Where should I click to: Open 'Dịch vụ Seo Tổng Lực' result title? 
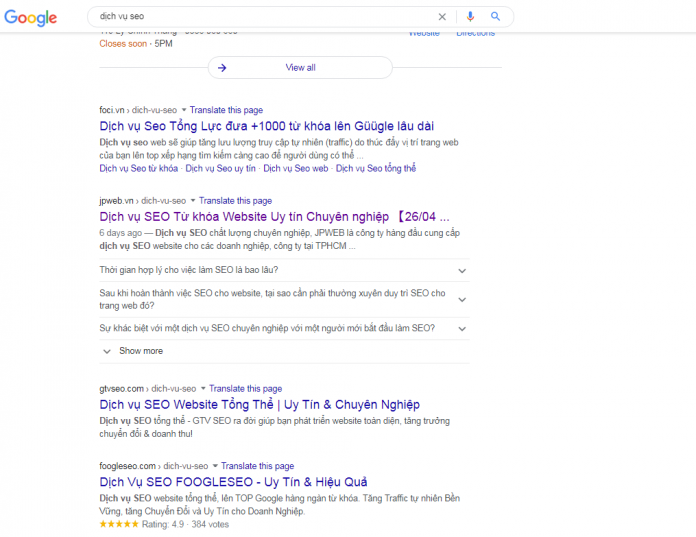click(x=266, y=126)
